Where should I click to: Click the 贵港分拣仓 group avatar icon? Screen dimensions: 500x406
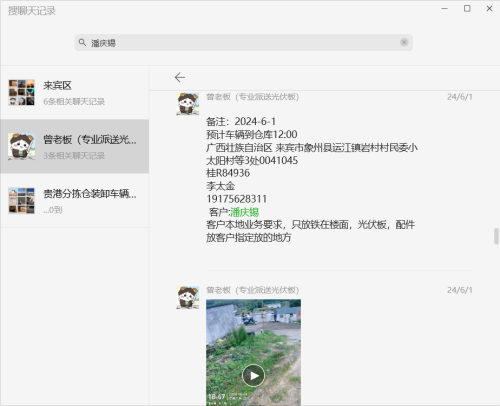click(x=22, y=201)
